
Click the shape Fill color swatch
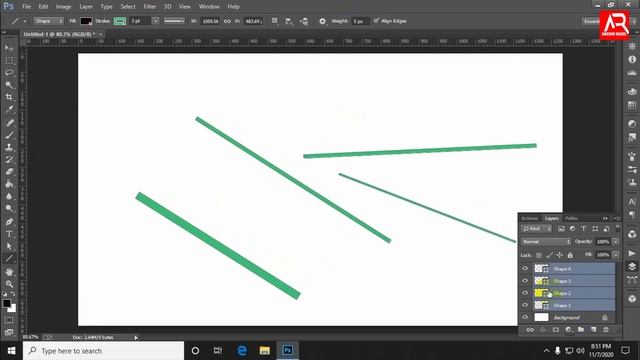click(86, 21)
